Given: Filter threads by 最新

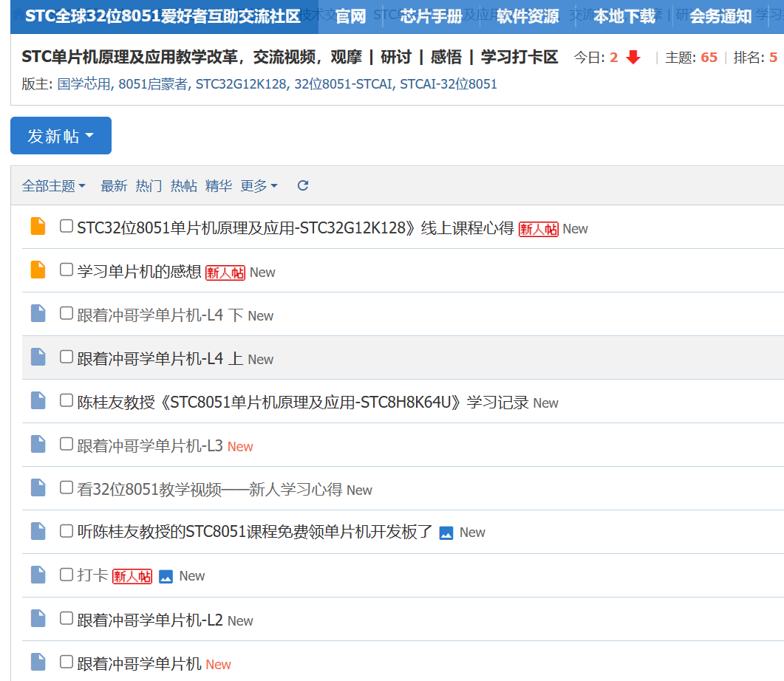Looking at the screenshot, I should point(114,186).
